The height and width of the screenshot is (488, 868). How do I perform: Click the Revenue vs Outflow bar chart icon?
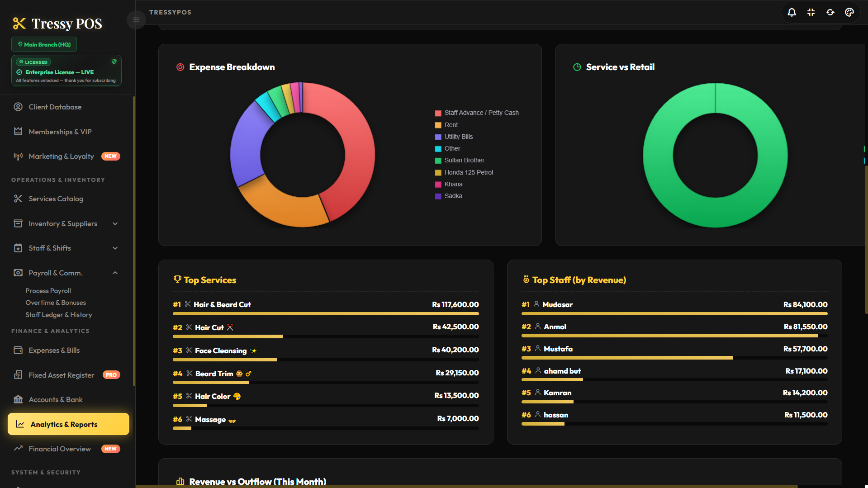[x=180, y=481]
